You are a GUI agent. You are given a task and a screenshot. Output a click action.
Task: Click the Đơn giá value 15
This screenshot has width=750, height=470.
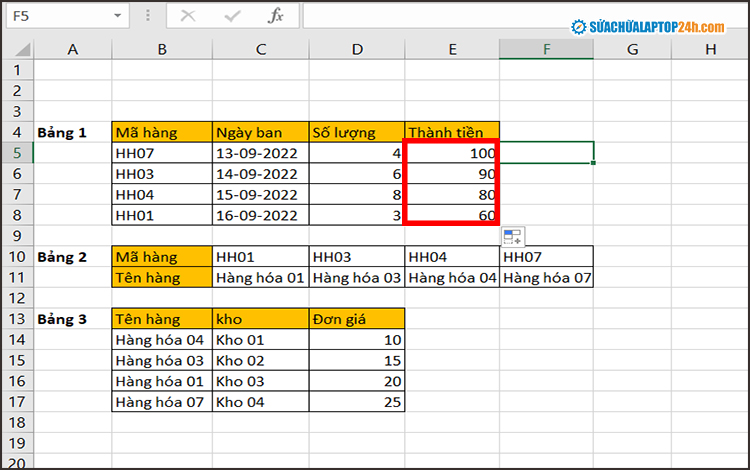pos(357,360)
